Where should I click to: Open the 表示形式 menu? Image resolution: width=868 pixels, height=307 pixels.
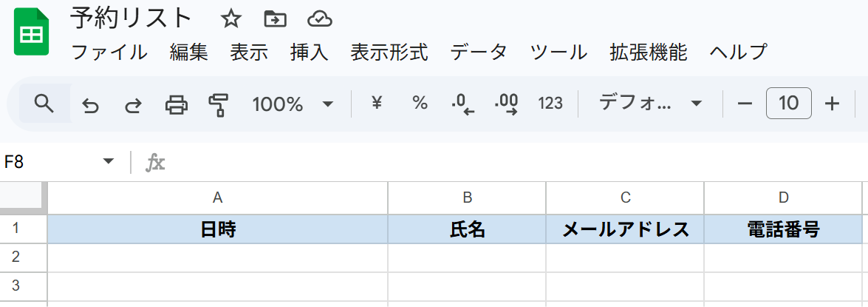(389, 53)
